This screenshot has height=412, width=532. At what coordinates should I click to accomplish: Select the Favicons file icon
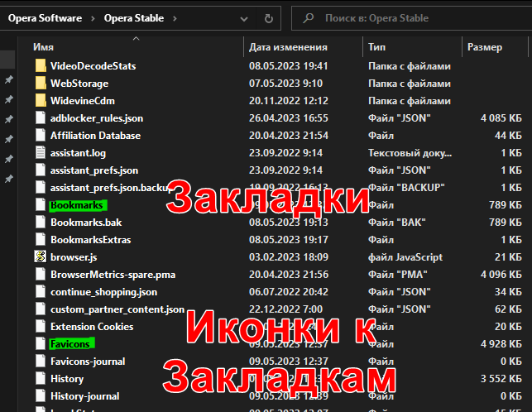[x=41, y=344]
